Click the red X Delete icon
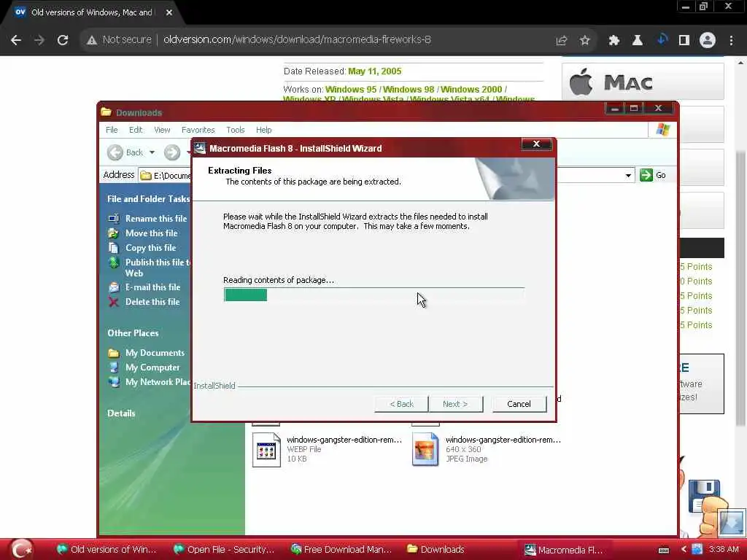The image size is (747, 560). click(113, 302)
